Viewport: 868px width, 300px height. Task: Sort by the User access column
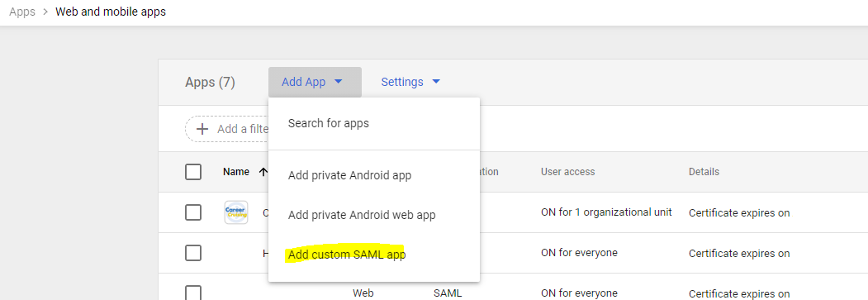[568, 172]
